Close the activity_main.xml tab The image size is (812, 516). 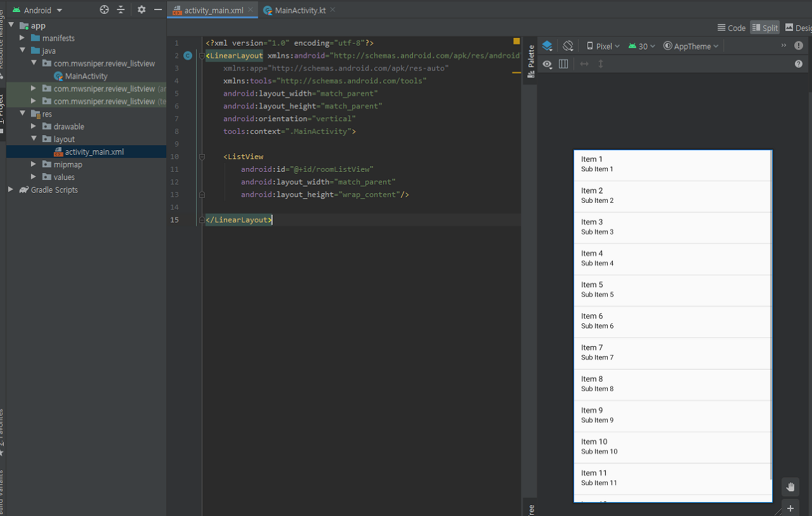click(251, 10)
